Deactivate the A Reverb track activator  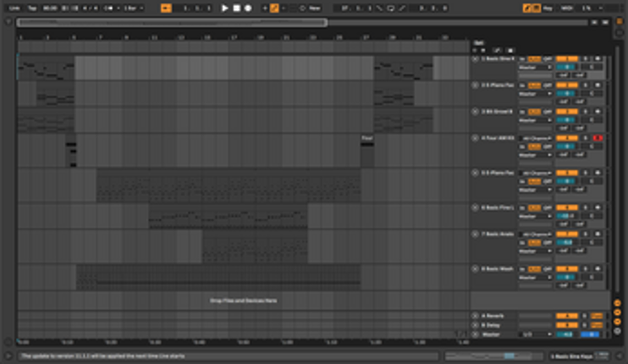tap(567, 316)
